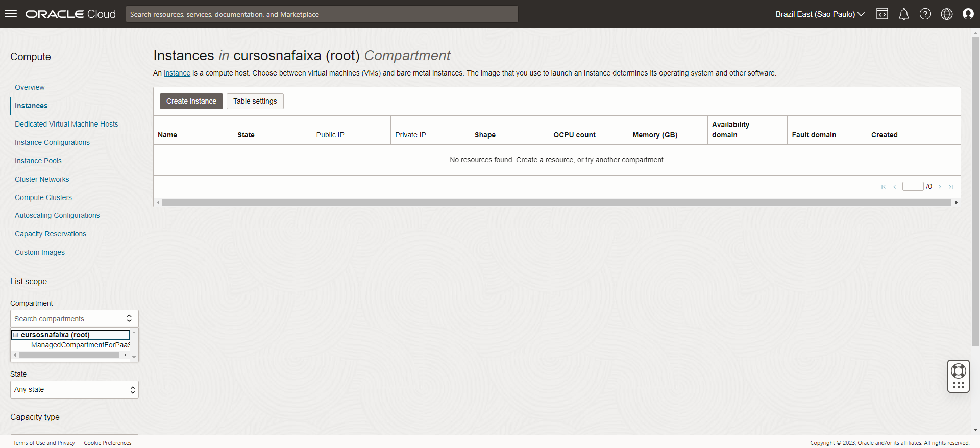Image resolution: width=980 pixels, height=448 pixels.
Task: Click table scrollbar left arrow
Action: point(158,203)
